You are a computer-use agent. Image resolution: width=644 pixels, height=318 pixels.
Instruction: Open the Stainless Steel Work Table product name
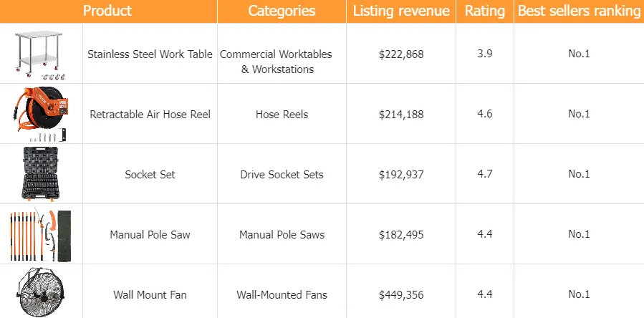tap(150, 54)
